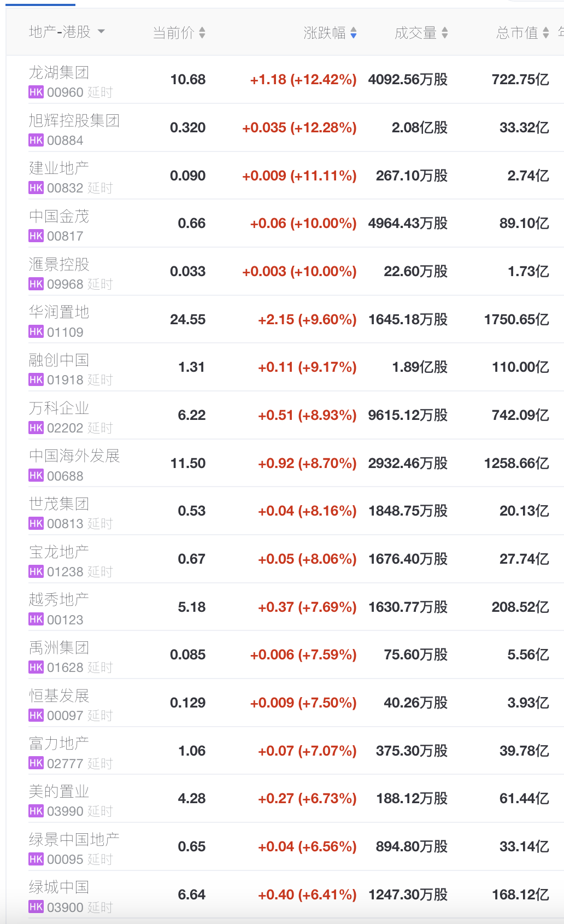Click the sort arrows beside 成交量
Screen dimensions: 564x924
(x=445, y=33)
